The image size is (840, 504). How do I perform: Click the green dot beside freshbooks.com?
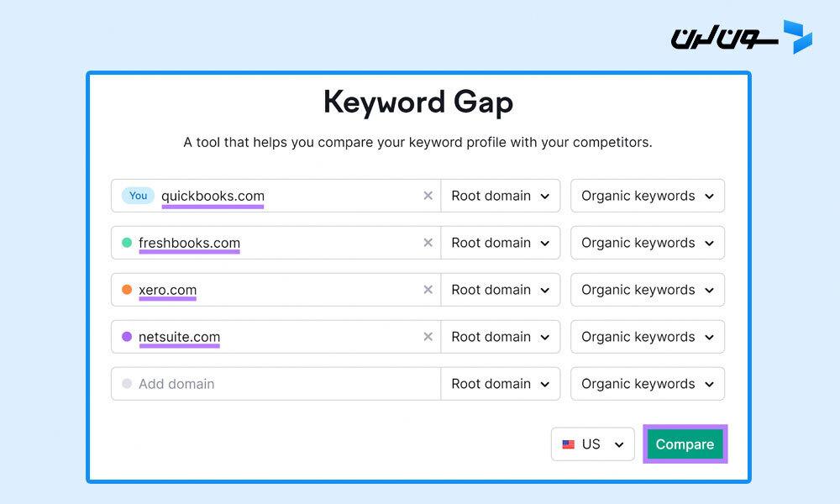(x=127, y=243)
